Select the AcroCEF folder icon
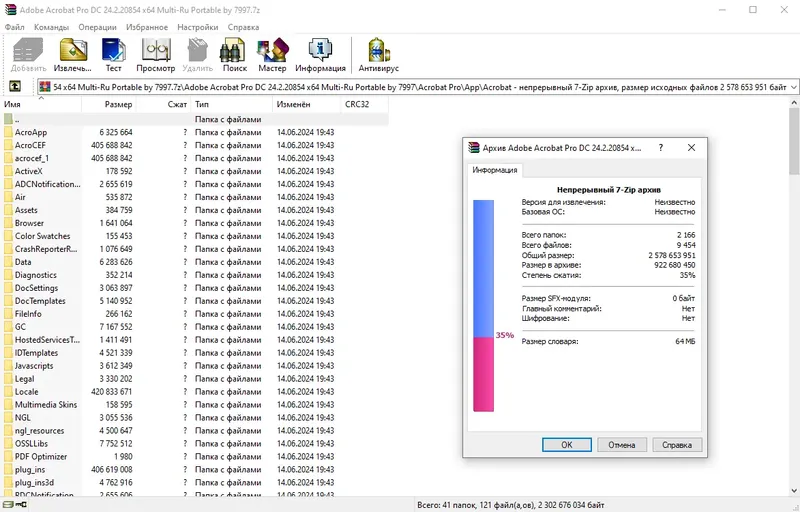 (x=8, y=145)
